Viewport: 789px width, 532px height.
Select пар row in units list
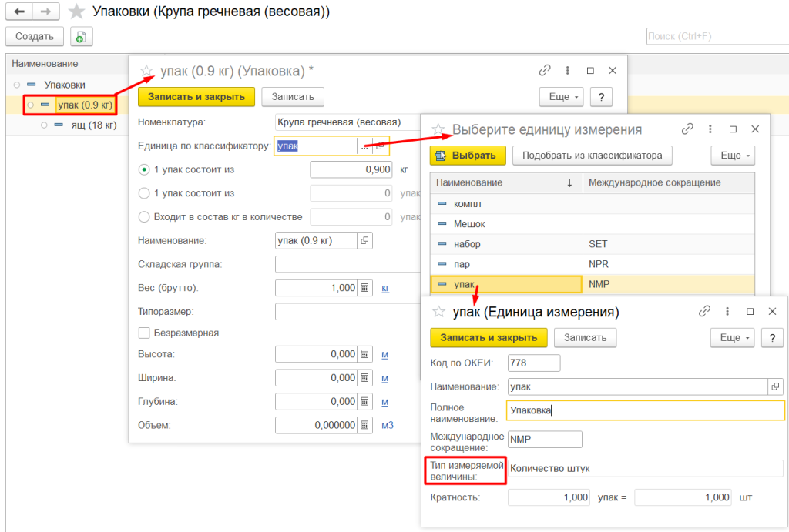[x=593, y=264]
